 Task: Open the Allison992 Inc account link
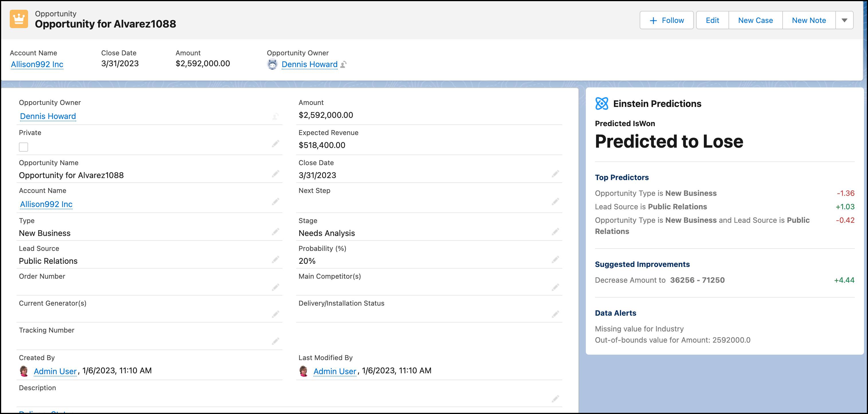point(37,64)
